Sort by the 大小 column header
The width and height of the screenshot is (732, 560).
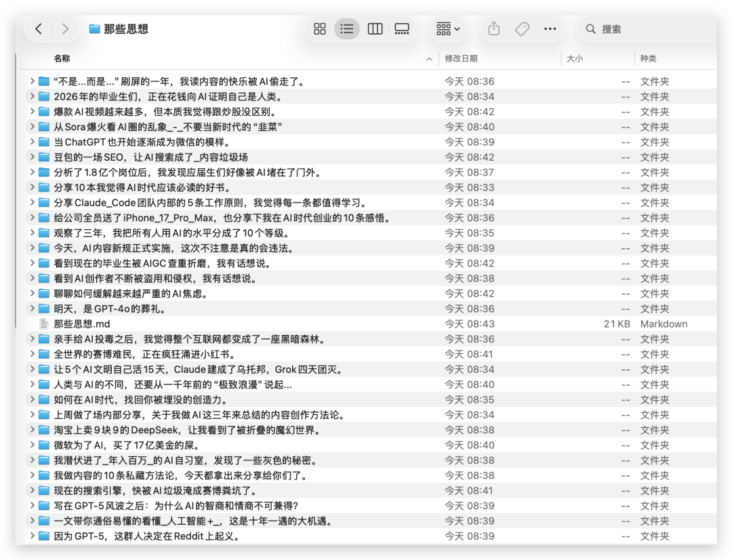575,58
